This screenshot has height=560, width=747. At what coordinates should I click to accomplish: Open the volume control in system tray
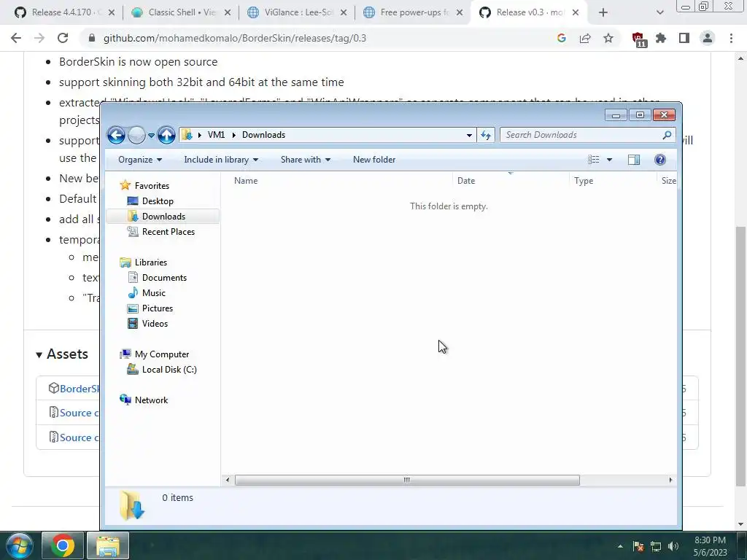pyautogui.click(x=673, y=546)
